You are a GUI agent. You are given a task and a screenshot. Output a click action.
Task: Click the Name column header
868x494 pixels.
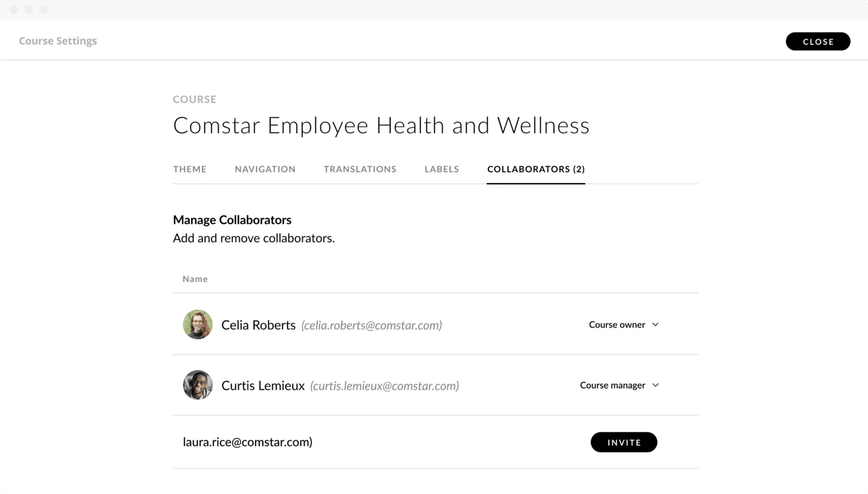point(195,279)
